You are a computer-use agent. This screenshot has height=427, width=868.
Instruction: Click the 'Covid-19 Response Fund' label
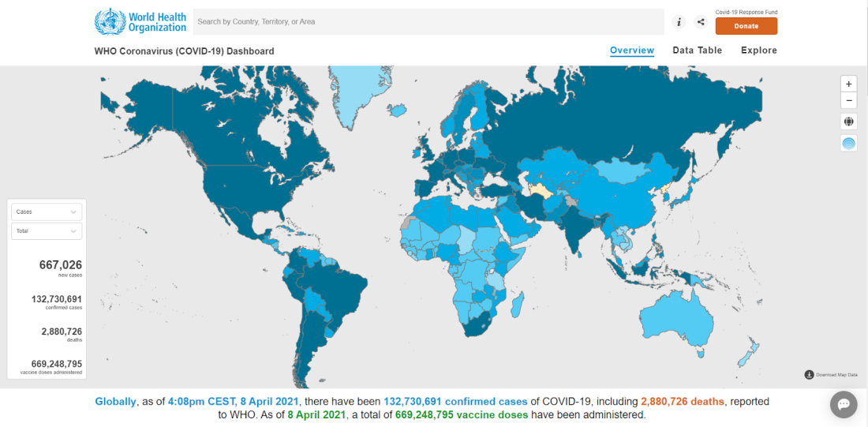click(x=746, y=12)
